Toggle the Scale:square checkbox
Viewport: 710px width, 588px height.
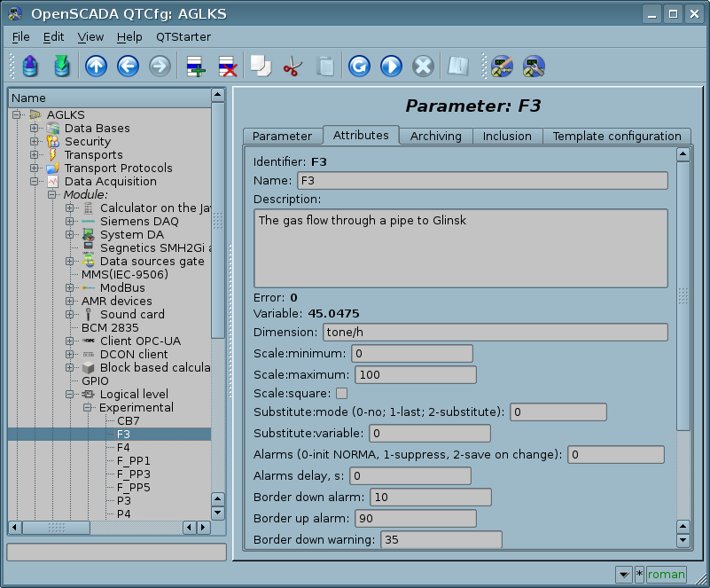click(x=341, y=393)
